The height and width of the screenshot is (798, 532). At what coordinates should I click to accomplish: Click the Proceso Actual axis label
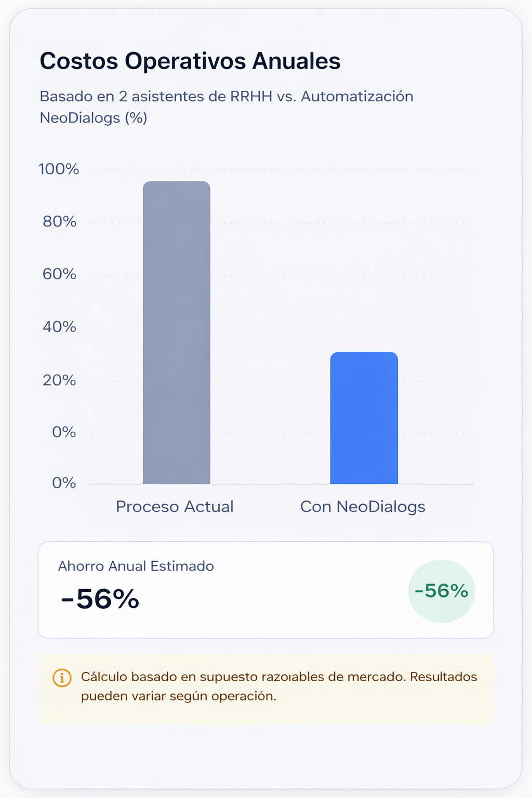175,507
